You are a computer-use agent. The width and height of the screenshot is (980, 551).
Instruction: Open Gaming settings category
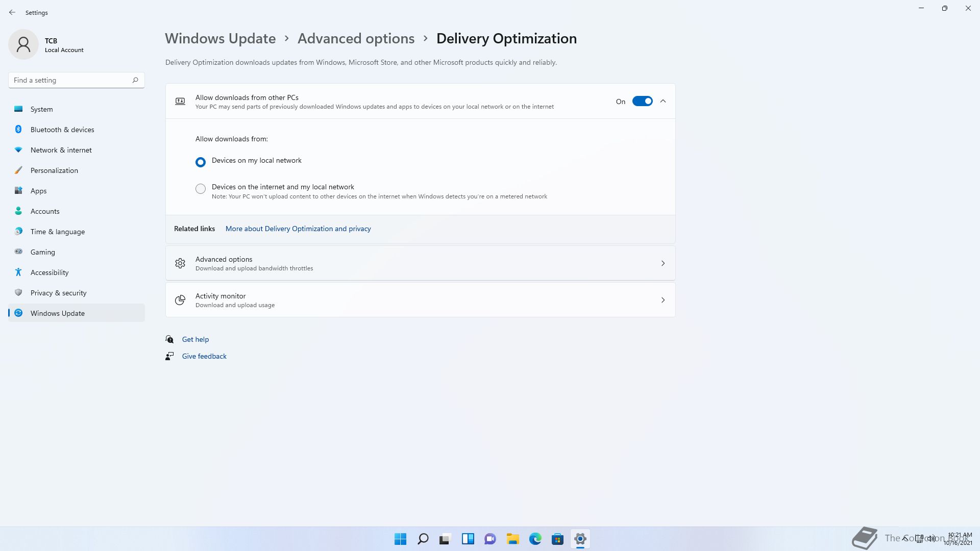pos(77,252)
